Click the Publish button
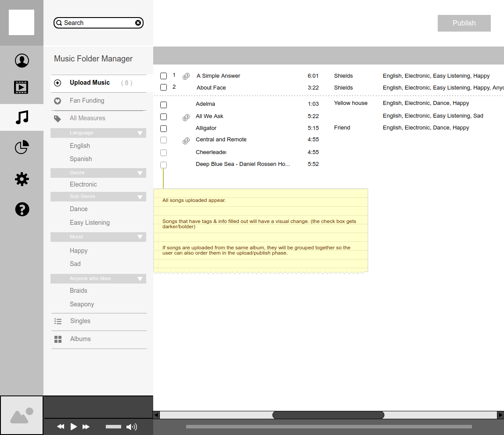 (x=464, y=23)
